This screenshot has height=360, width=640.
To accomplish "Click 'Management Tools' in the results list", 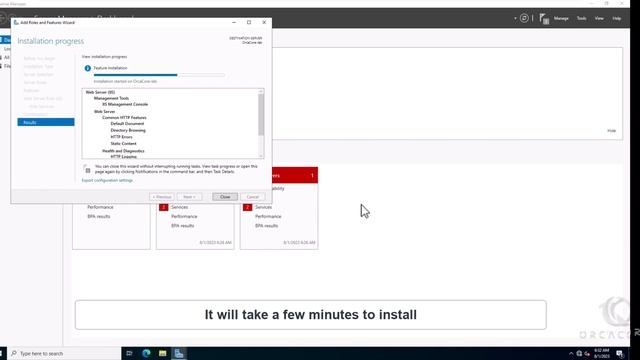I will click(111, 98).
